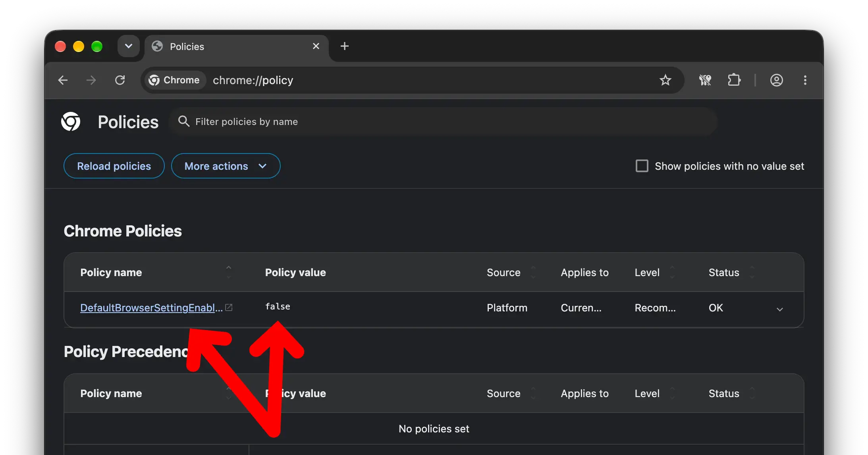This screenshot has height=455, width=868.
Task: Sort Policy Precedence table by Status
Action: tap(752, 393)
